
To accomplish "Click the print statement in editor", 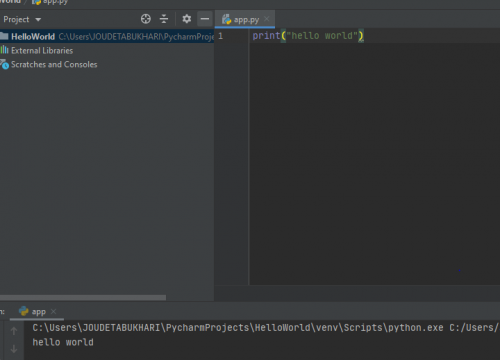I will 308,36.
